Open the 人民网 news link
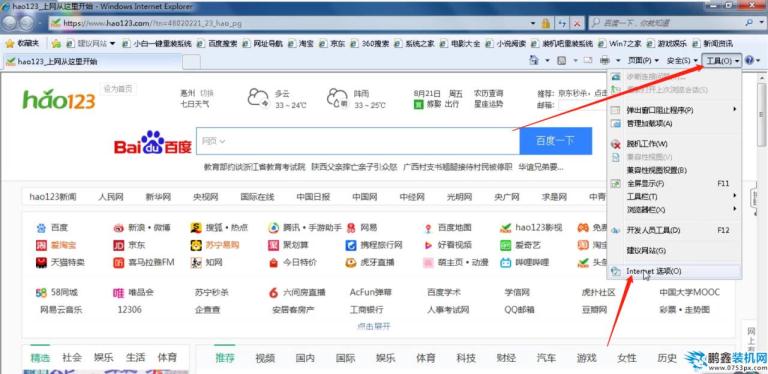The image size is (768, 374). (111, 197)
